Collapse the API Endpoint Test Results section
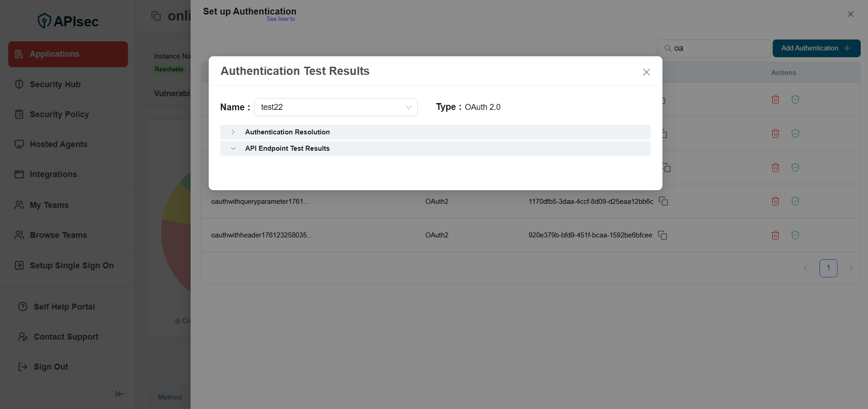The height and width of the screenshot is (409, 868). pyautogui.click(x=233, y=148)
